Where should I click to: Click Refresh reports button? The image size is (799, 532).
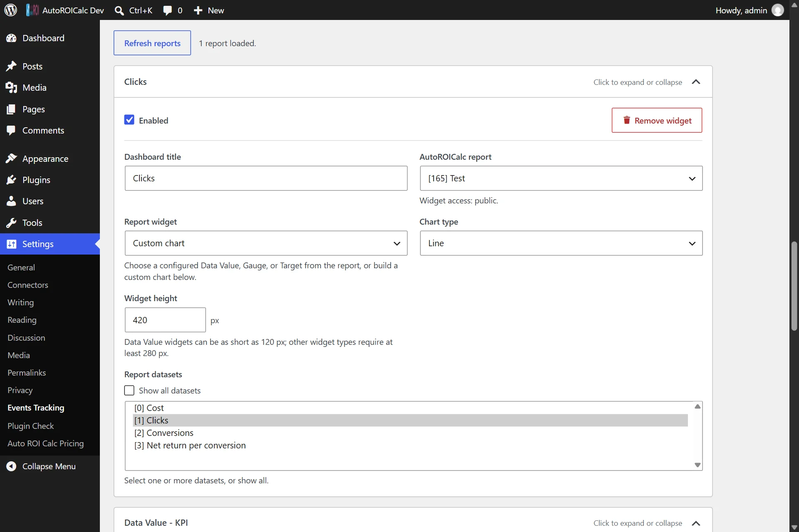152,43
